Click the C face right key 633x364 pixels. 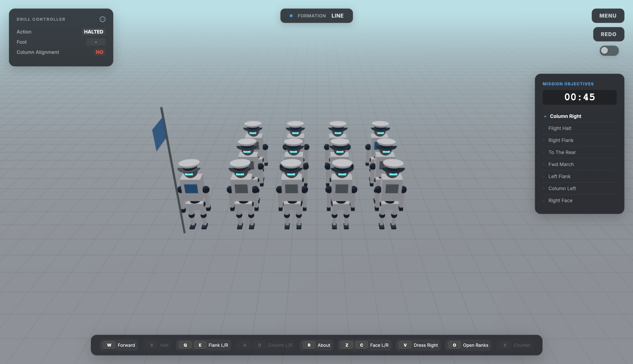361,345
